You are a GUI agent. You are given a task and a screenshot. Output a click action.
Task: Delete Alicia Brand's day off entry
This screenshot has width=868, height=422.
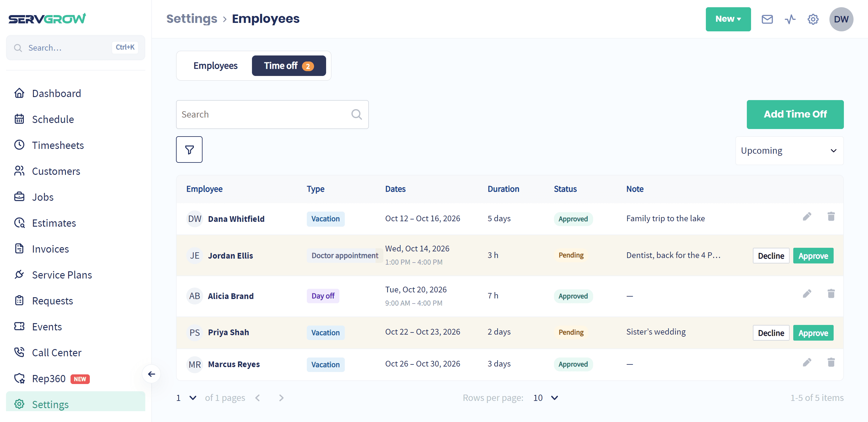coord(831,294)
